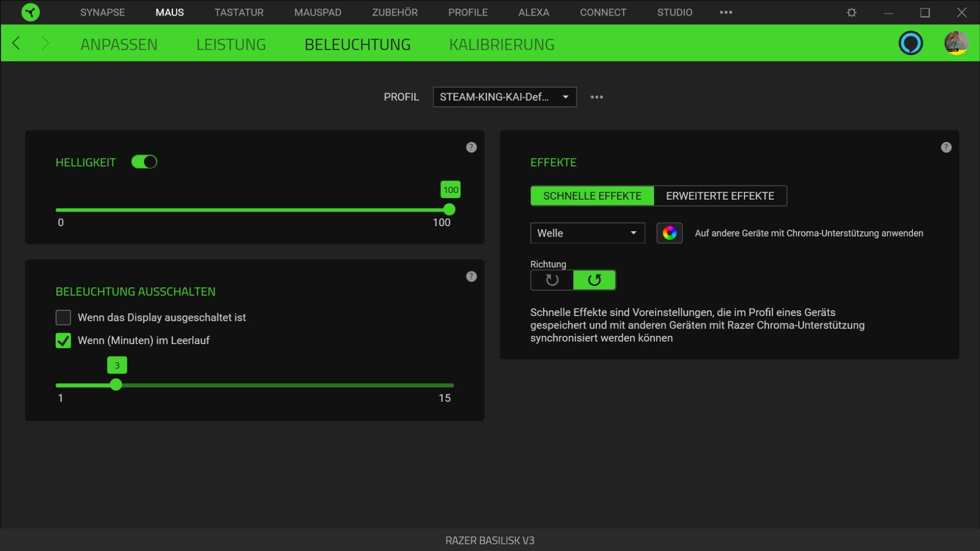Close the Razer Synapse window
Screen dimensions: 980x551
click(x=962, y=12)
